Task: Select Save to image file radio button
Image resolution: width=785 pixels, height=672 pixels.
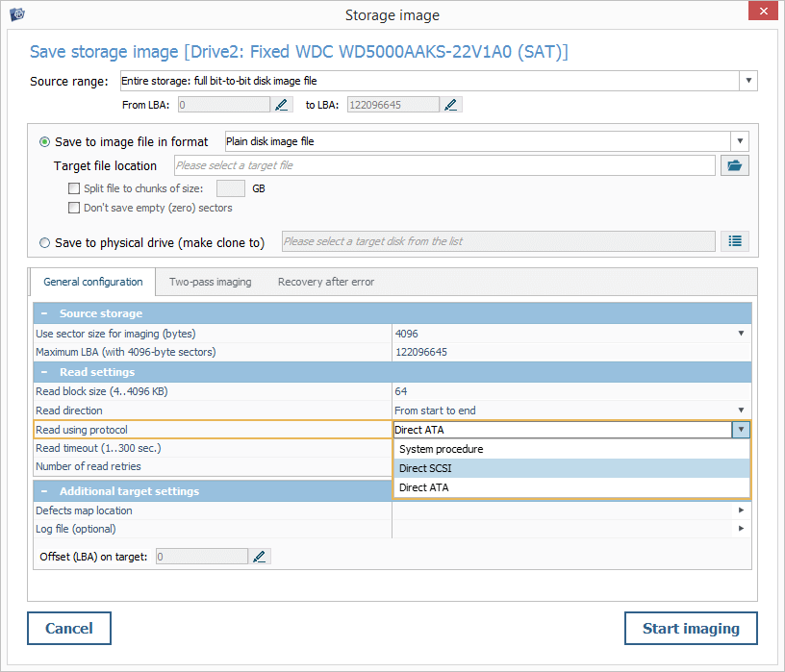Action: [x=45, y=141]
